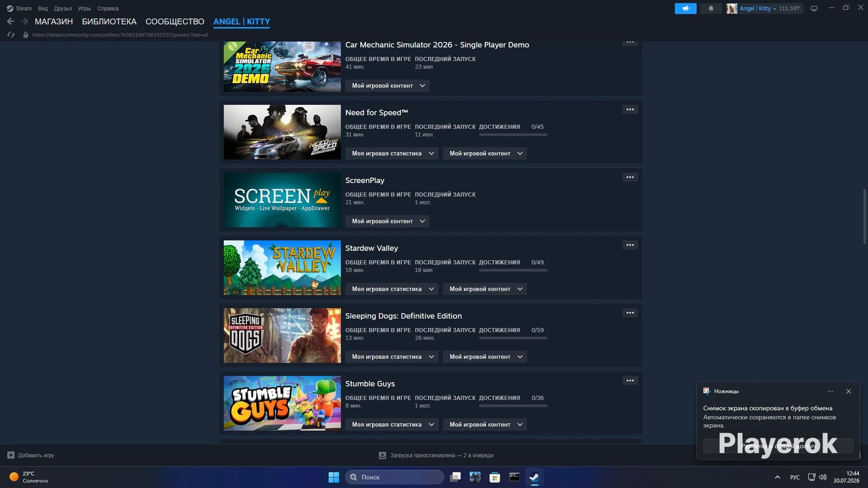
Task: Click the profile avatar picture
Action: 731,8
